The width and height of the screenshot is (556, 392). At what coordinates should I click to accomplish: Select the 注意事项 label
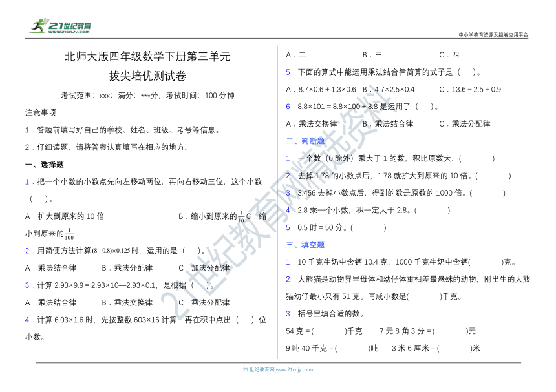42,112
